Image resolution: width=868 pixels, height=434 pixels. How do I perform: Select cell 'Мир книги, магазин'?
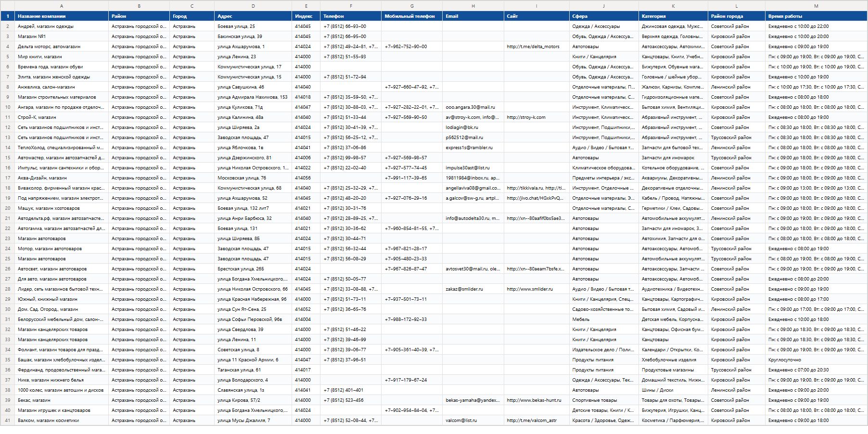(62, 57)
